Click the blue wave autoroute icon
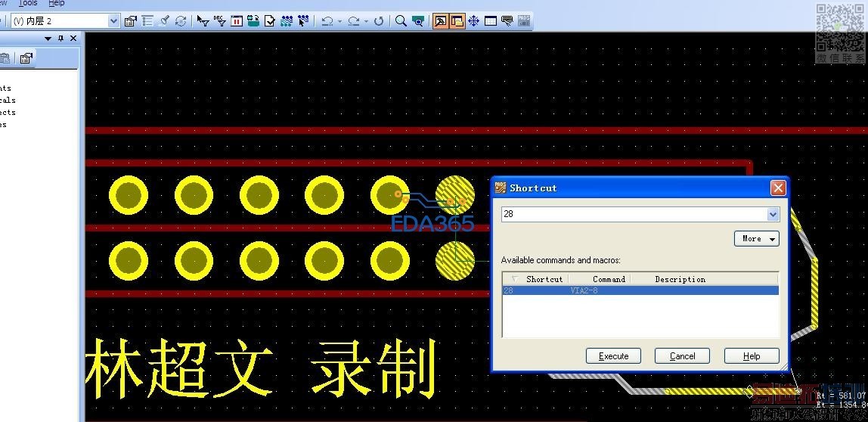Image resolution: width=868 pixels, height=422 pixels. (x=287, y=21)
